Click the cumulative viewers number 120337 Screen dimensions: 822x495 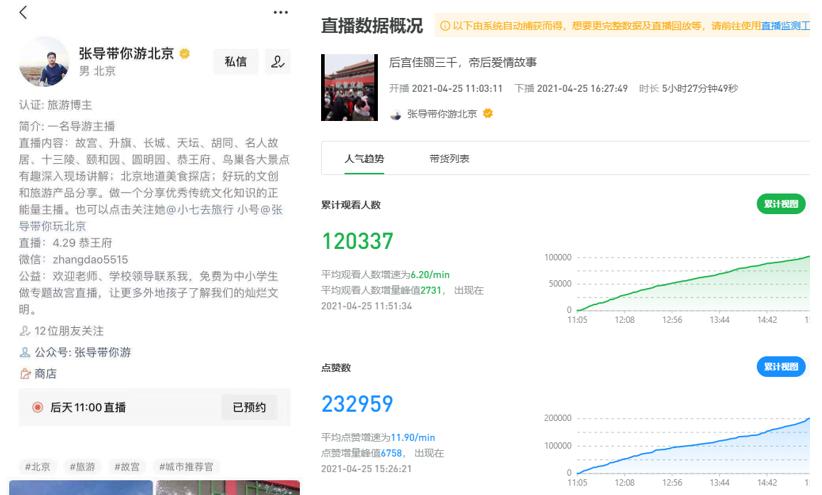tap(357, 241)
